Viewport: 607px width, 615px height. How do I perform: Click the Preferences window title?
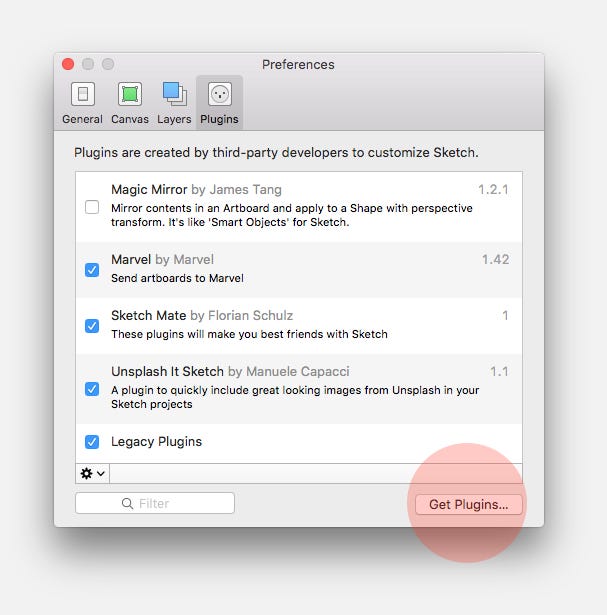pos(298,64)
